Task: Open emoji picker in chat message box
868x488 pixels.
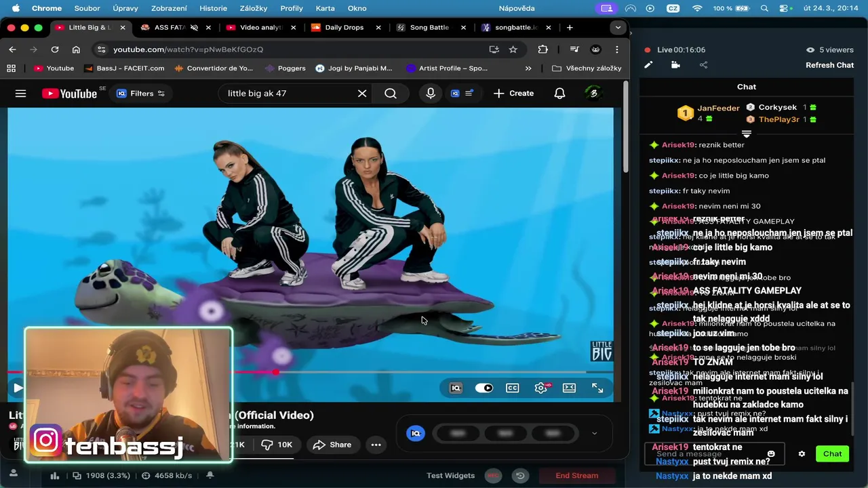Action: 771,453
